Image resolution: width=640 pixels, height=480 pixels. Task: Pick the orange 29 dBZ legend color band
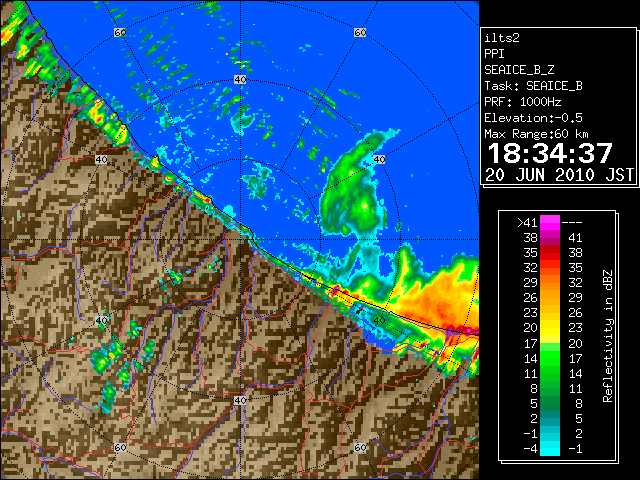550,283
